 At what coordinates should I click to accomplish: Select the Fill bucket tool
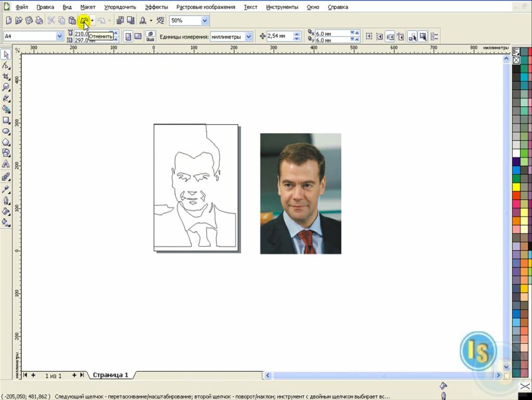point(6,211)
